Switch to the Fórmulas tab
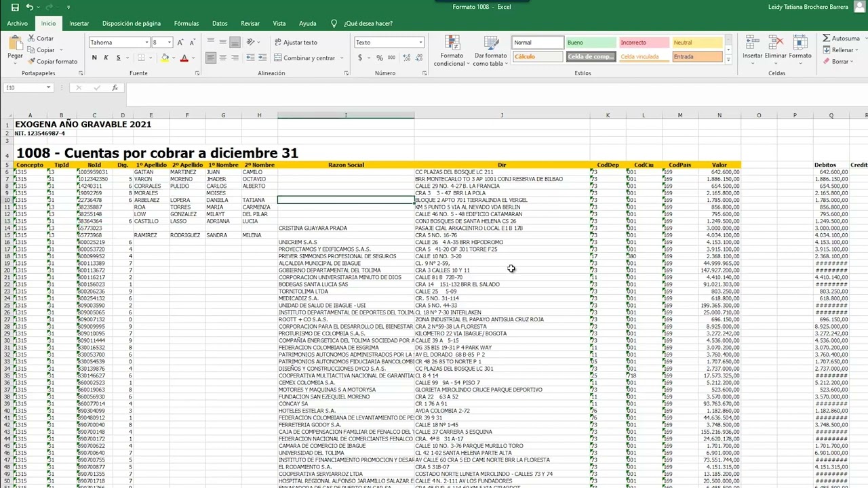This screenshot has height=488, width=868. point(186,23)
